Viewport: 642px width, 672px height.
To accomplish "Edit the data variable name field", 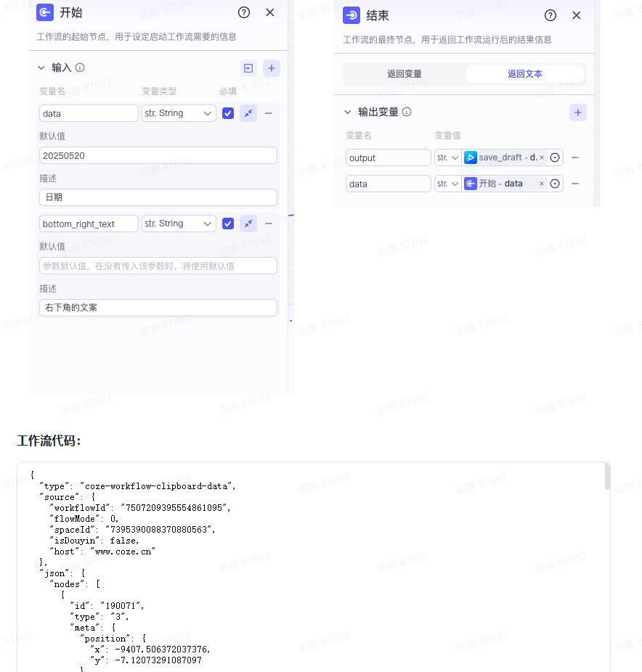I will (x=89, y=113).
